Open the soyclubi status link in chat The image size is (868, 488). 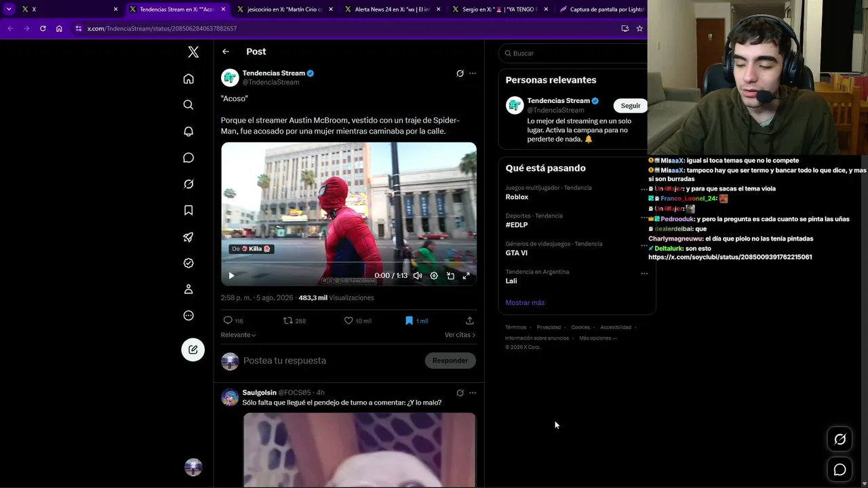point(730,258)
